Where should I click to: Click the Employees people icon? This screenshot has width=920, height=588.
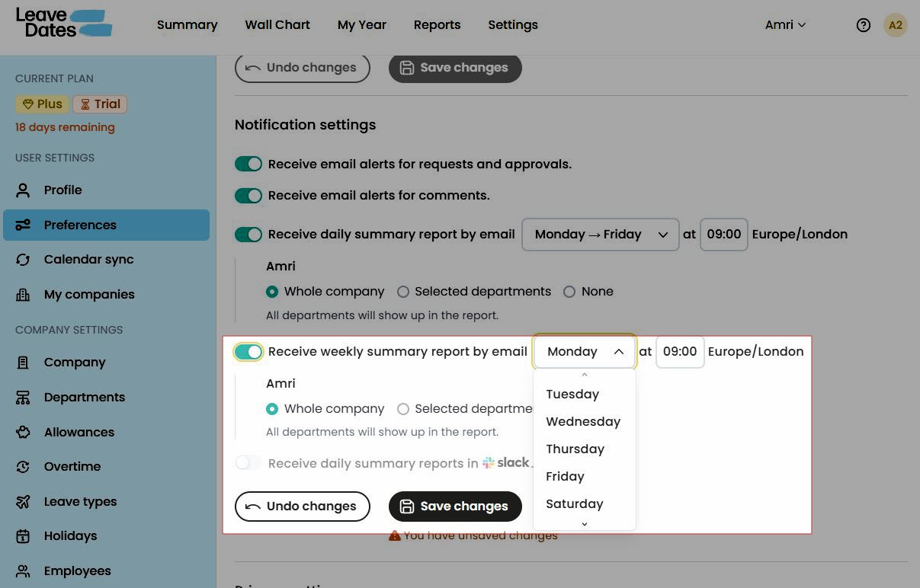[x=23, y=571]
